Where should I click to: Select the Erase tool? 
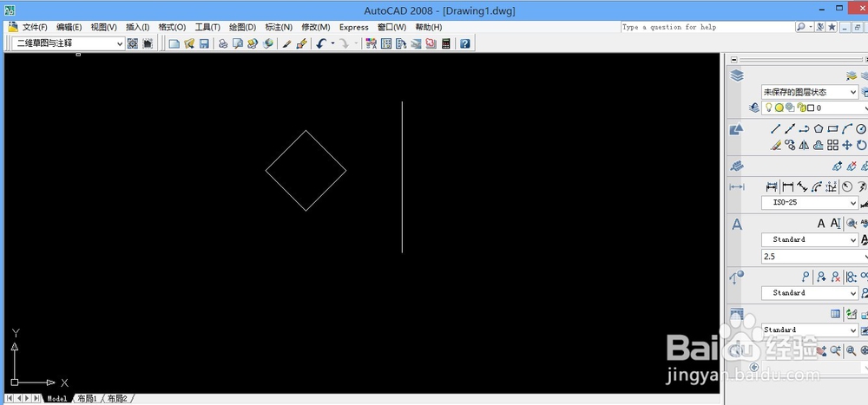(x=775, y=145)
